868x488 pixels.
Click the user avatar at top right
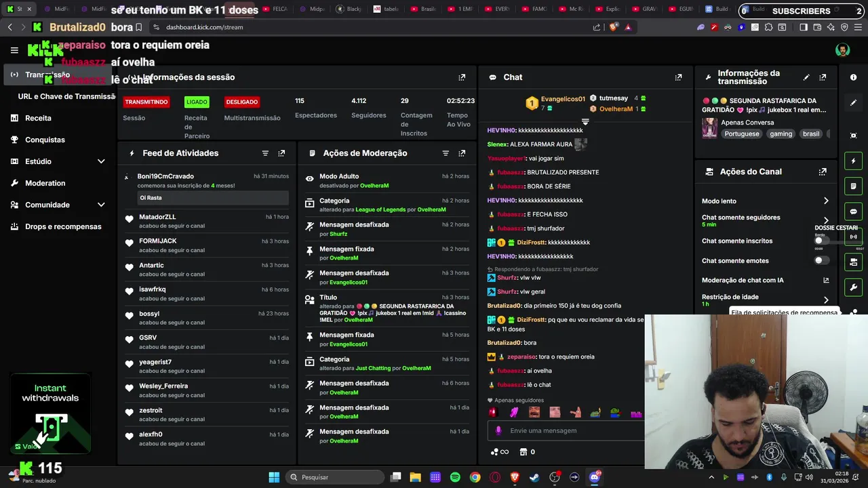tap(842, 50)
